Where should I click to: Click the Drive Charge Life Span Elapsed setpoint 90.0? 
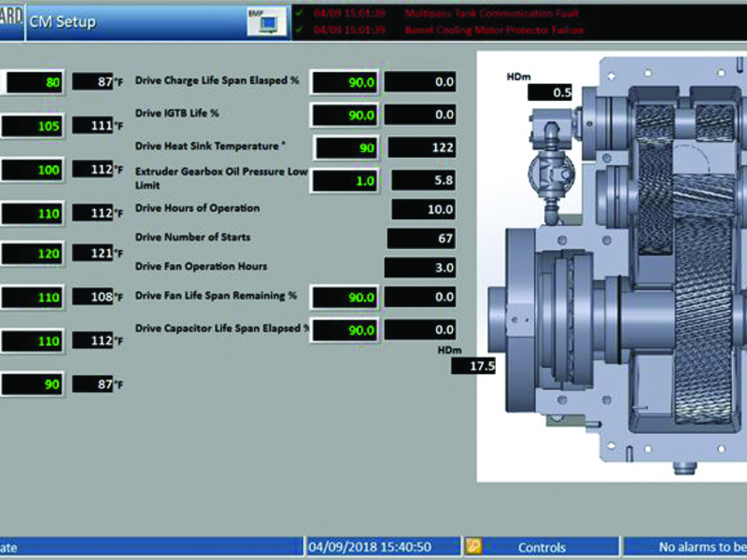click(x=345, y=81)
